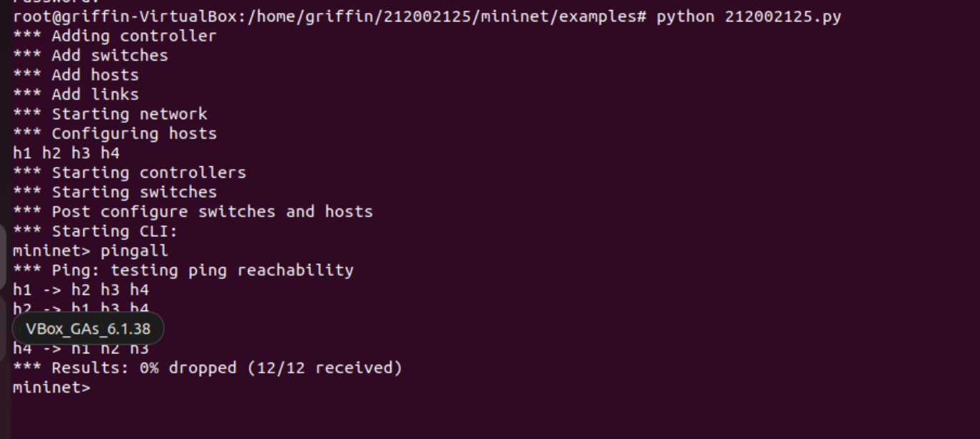Screen dimensions: 980x439
Task: Click the "h1 h2 h3 h4" hosts list
Action: pos(66,153)
